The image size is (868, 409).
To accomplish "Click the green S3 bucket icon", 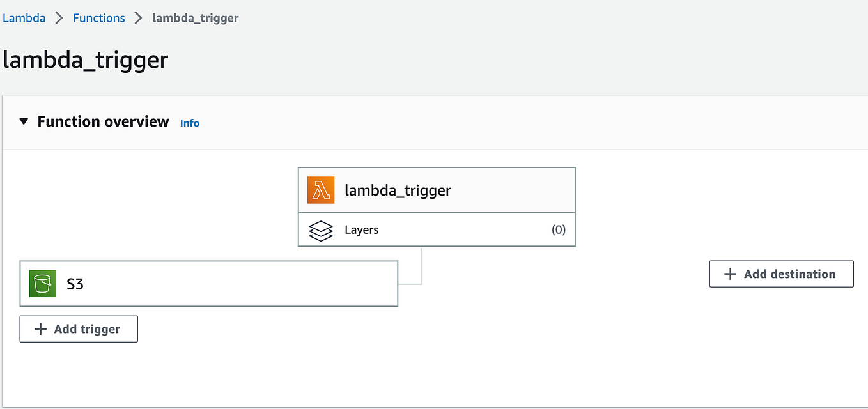I will coord(42,283).
